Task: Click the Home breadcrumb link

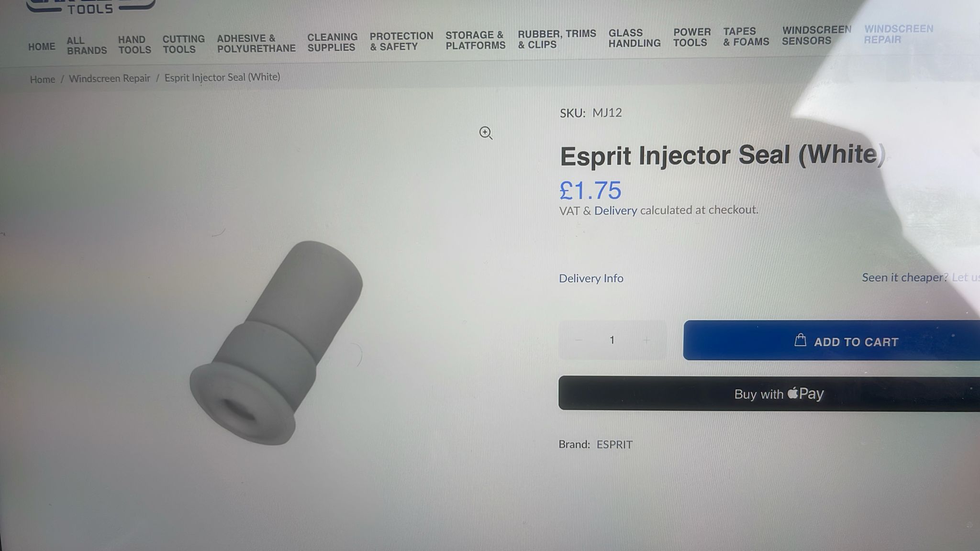Action: [43, 79]
